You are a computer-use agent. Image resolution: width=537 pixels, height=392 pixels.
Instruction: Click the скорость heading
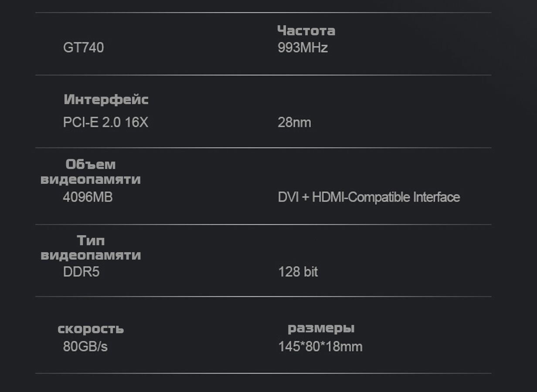click(91, 329)
